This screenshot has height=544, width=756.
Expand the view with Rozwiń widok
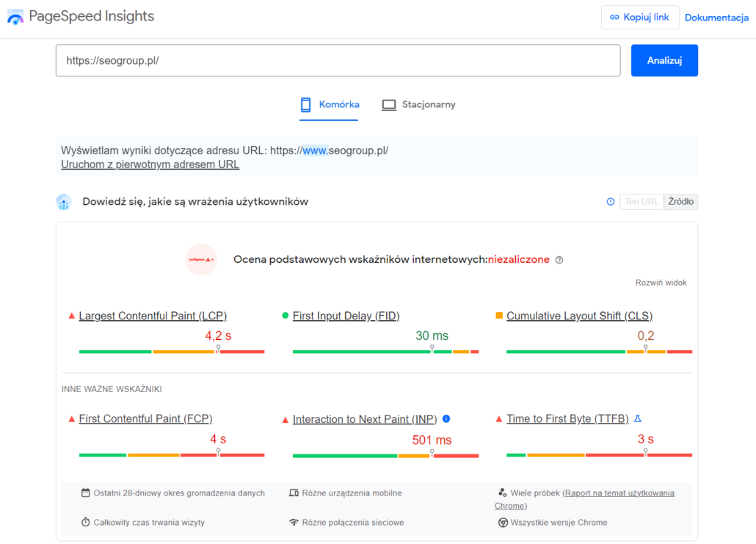point(661,283)
